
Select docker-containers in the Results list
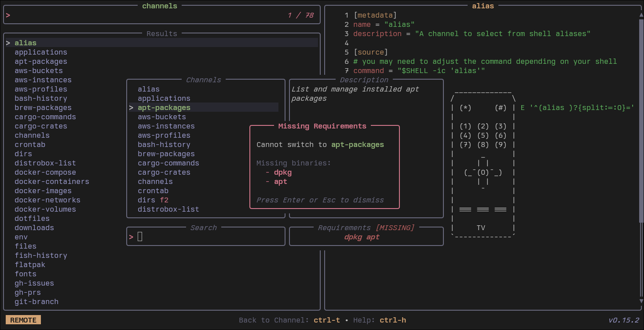coord(52,182)
